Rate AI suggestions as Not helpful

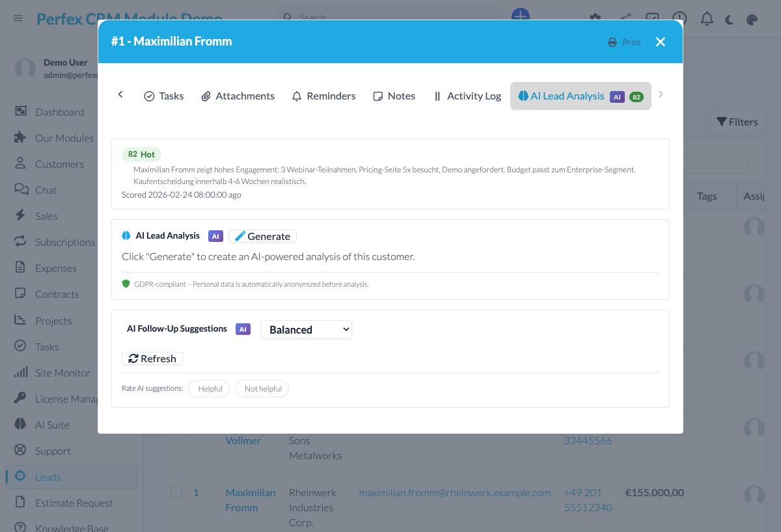tap(262, 389)
